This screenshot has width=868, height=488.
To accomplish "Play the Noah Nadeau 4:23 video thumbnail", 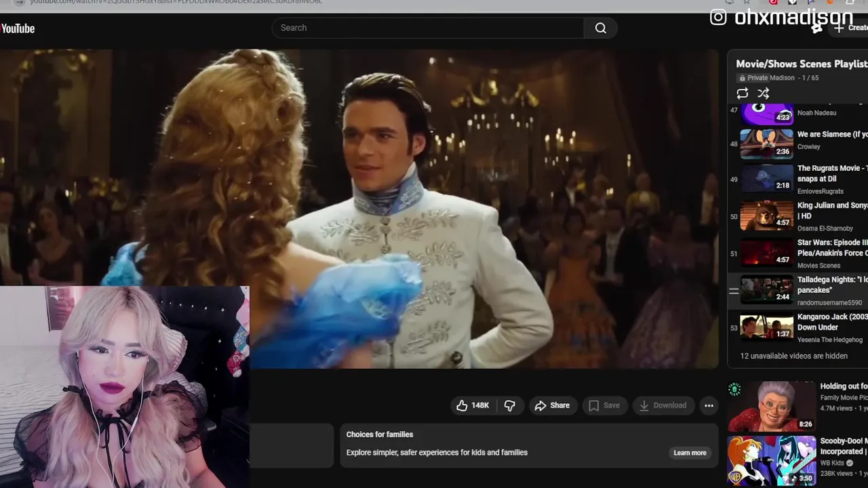I will pos(766,113).
